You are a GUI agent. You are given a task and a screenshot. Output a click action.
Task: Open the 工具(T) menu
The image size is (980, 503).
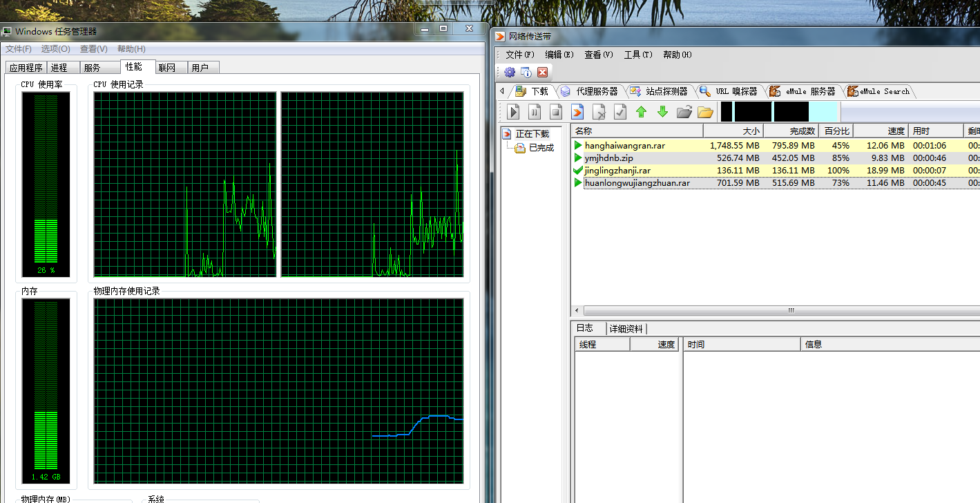637,55
